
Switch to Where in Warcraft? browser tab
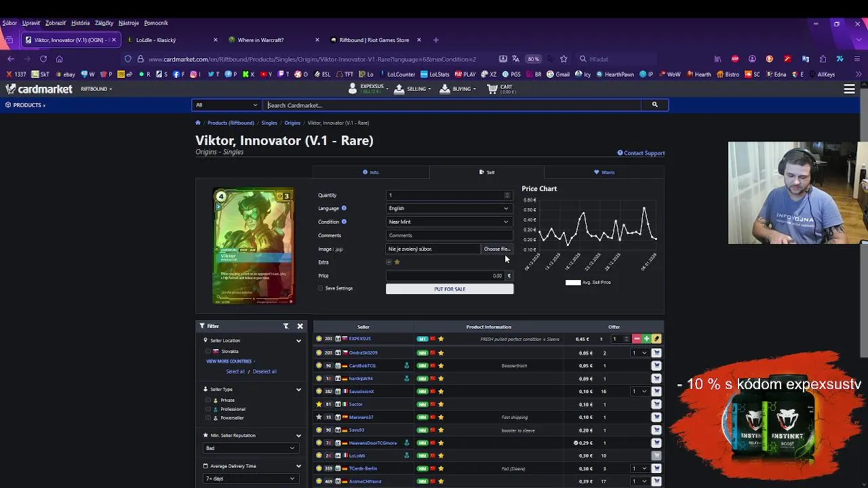pos(273,40)
